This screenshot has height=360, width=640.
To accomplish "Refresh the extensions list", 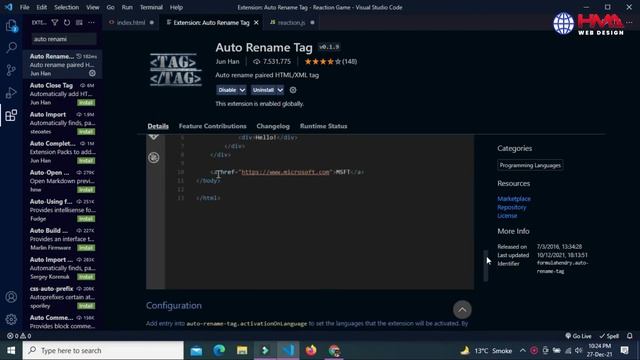I will pos(67,22).
